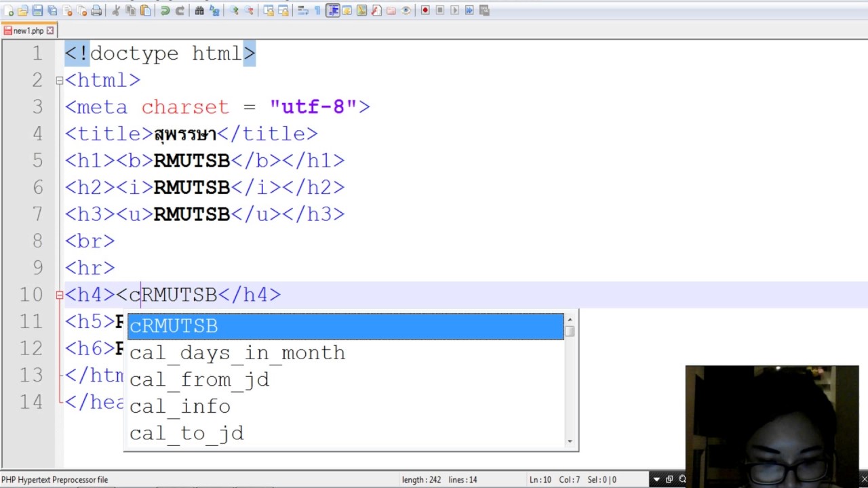Collapse the html fold marker on line 2
Viewport: 868px width, 488px height.
click(60, 81)
